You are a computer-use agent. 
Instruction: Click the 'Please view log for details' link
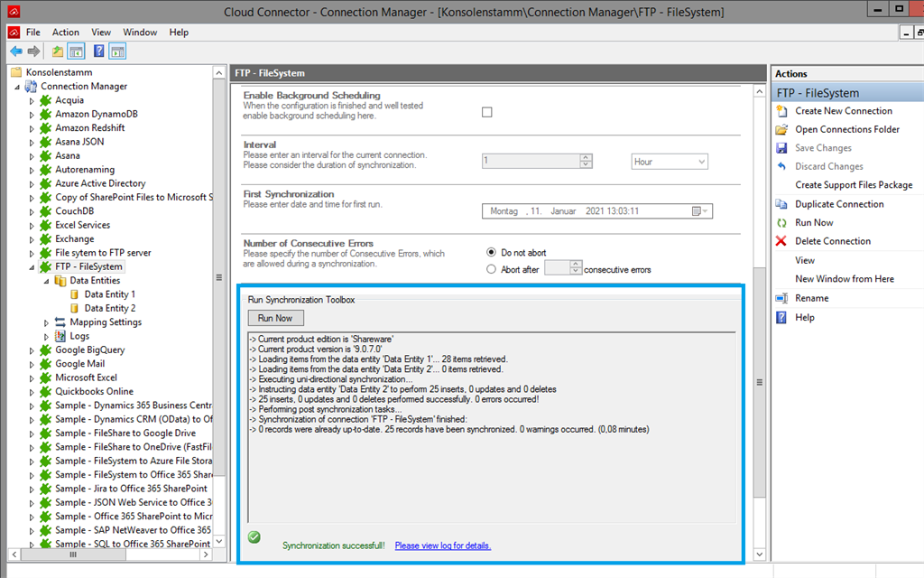tap(442, 545)
